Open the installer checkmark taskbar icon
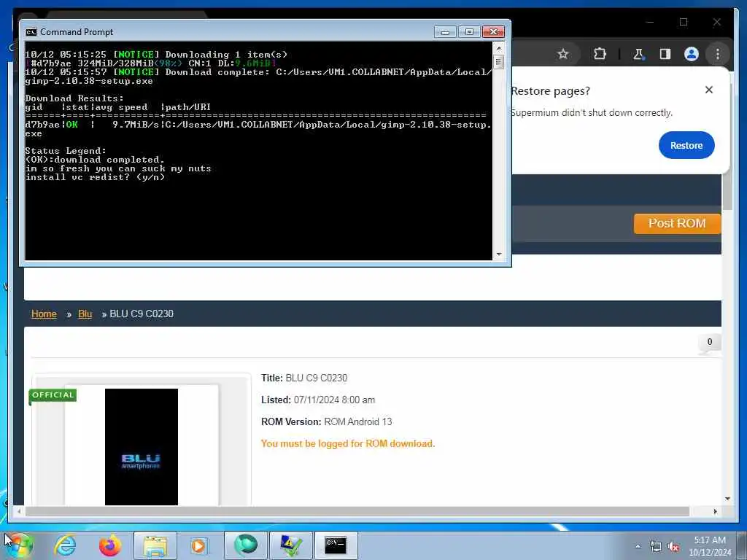This screenshot has height=560, width=747. pos(290,545)
